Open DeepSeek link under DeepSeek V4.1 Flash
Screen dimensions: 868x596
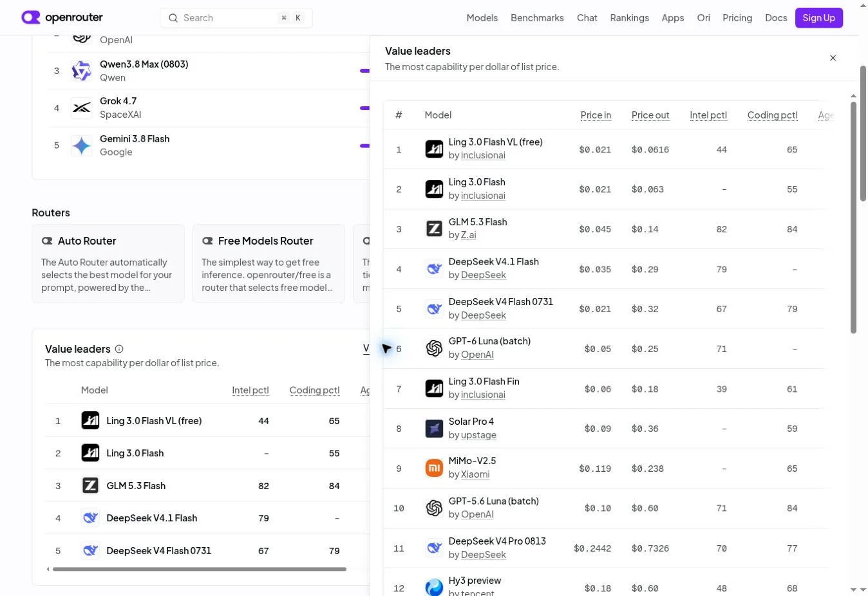click(484, 275)
